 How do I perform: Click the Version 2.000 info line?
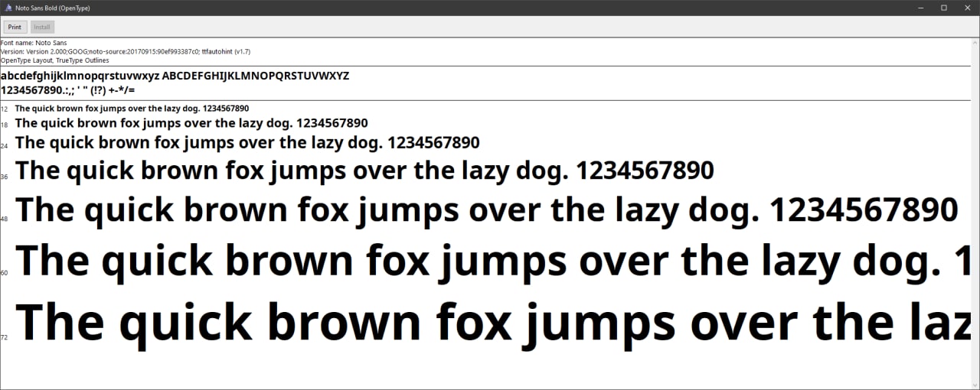tap(126, 51)
